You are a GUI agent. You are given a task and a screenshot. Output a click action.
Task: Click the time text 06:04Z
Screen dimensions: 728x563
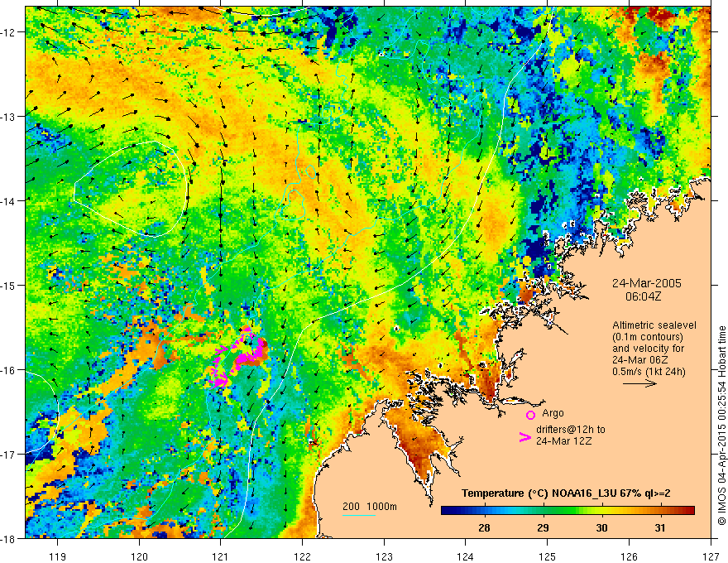(644, 296)
